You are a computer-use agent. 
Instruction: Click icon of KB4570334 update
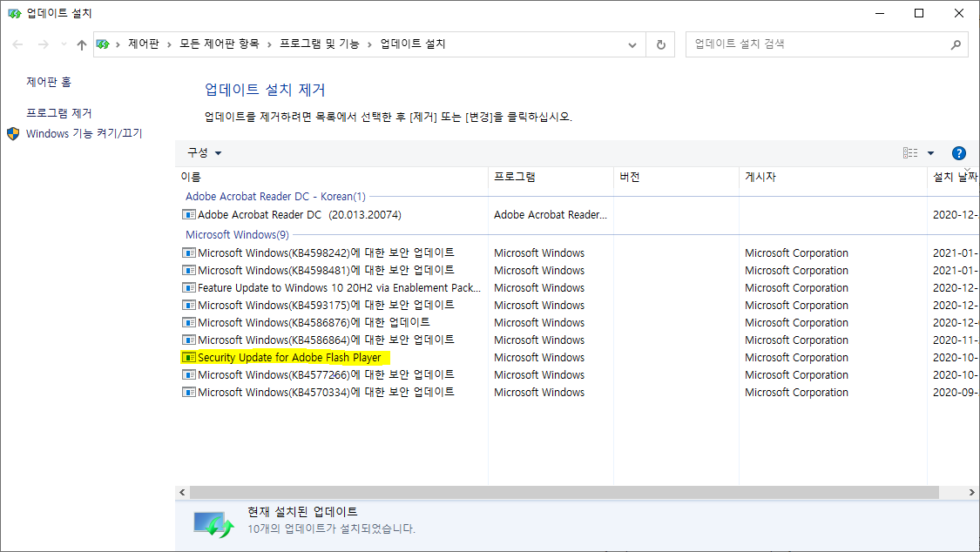tap(188, 393)
